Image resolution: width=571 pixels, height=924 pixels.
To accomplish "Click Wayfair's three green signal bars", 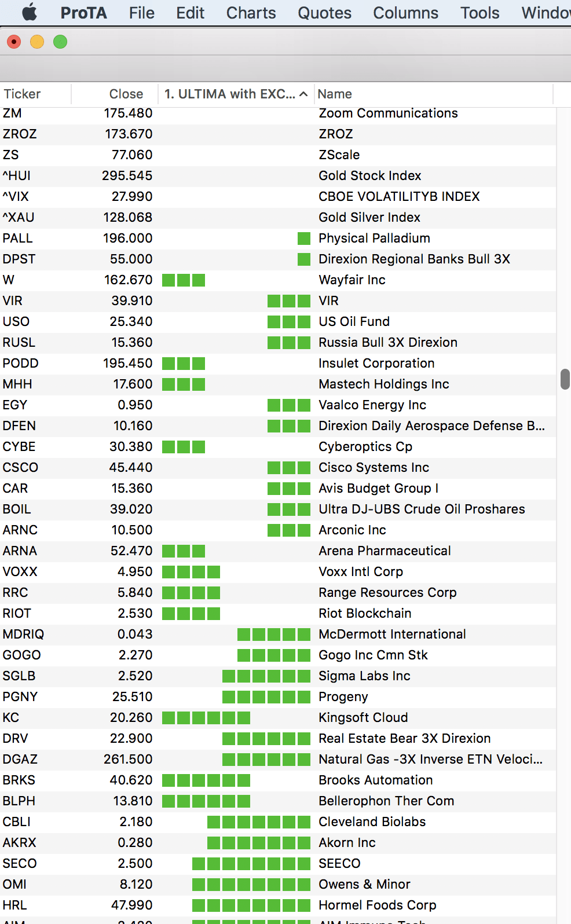I will (184, 280).
